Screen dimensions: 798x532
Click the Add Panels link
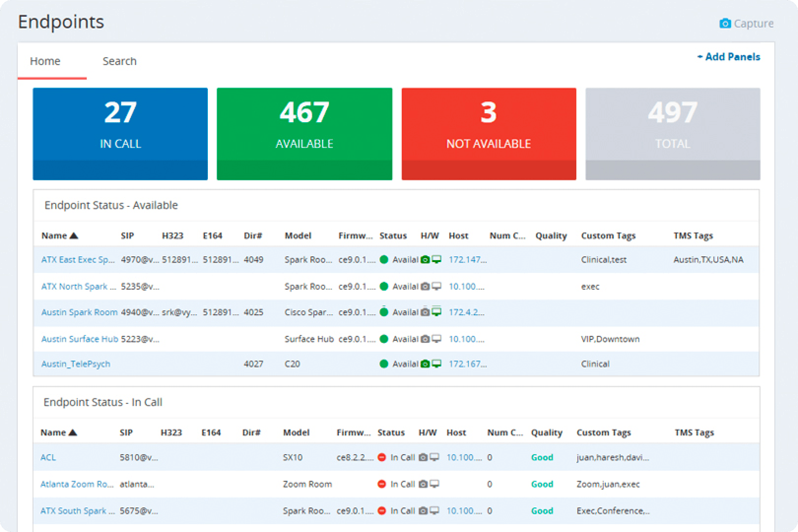(x=729, y=57)
